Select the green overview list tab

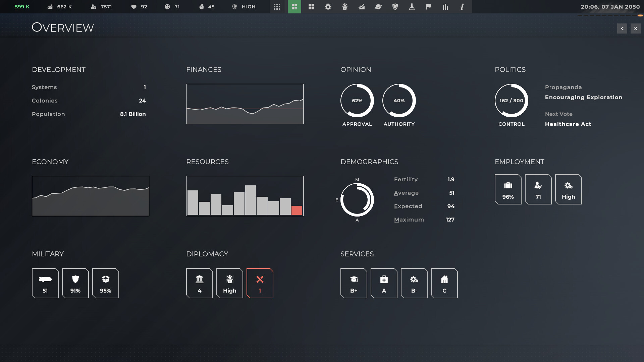point(294,7)
